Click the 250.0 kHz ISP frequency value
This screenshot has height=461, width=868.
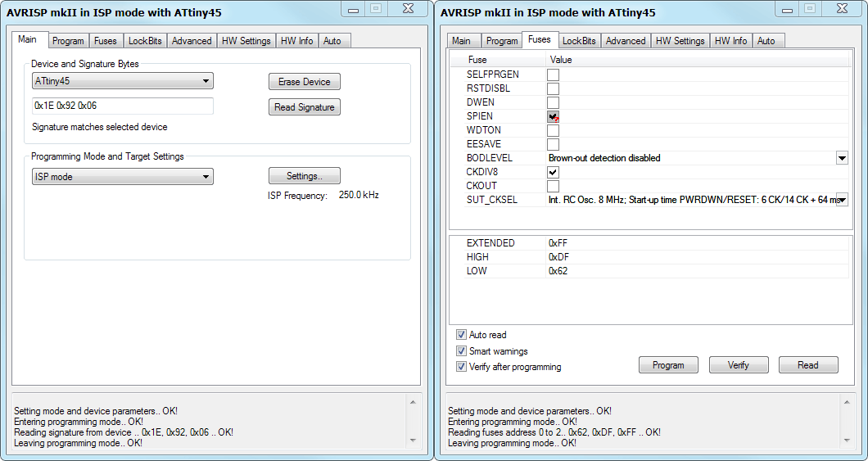click(359, 196)
